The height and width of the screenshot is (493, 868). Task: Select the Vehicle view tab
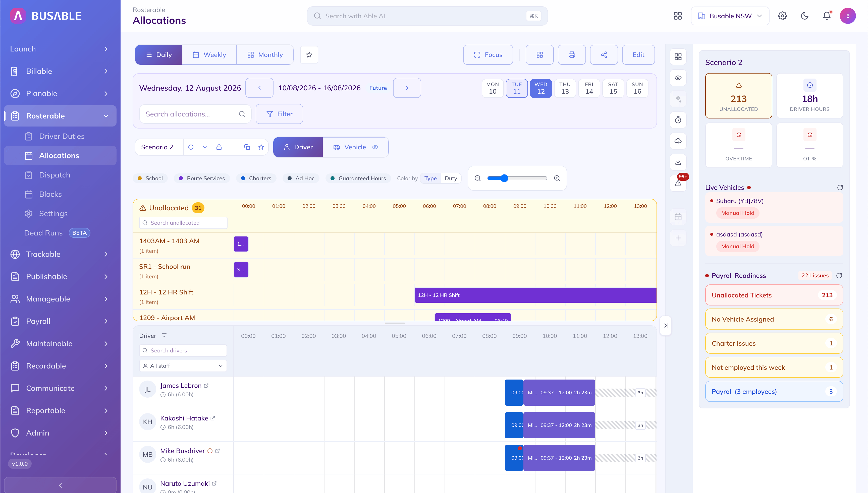355,147
